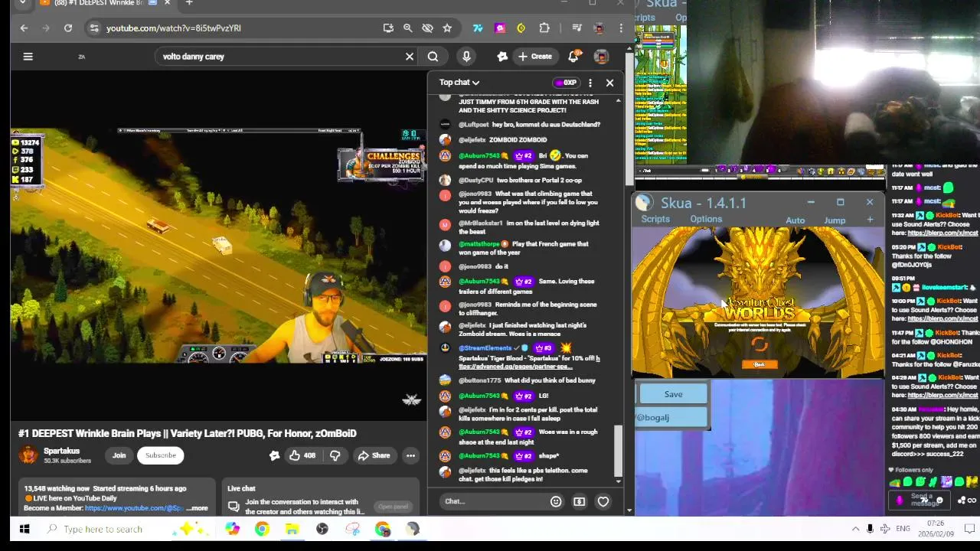Reload the YouTube page

coord(68,28)
